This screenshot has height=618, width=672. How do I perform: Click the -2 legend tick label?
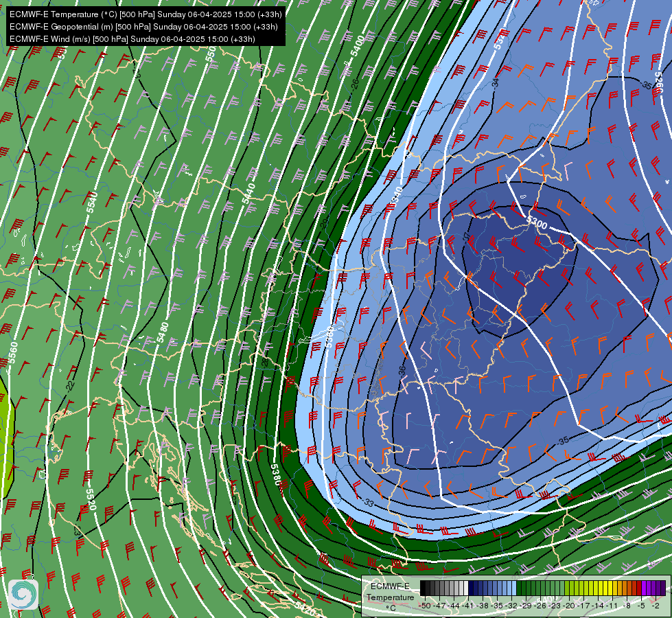tap(656, 606)
